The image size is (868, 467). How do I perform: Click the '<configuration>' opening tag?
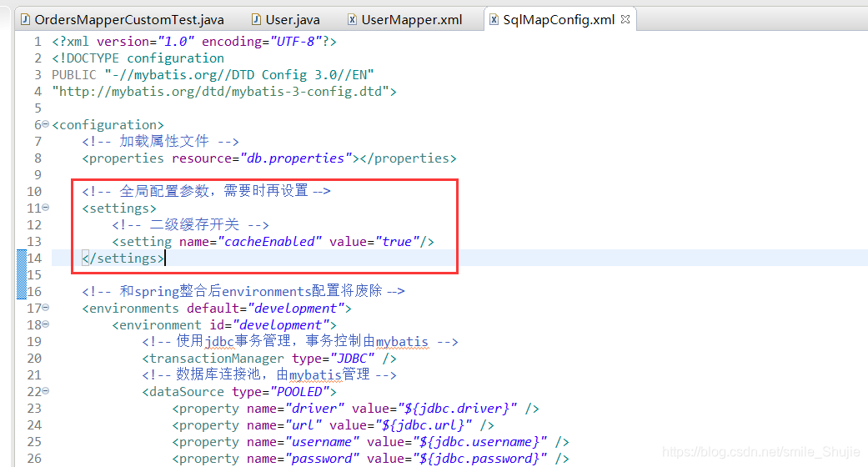[108, 125]
